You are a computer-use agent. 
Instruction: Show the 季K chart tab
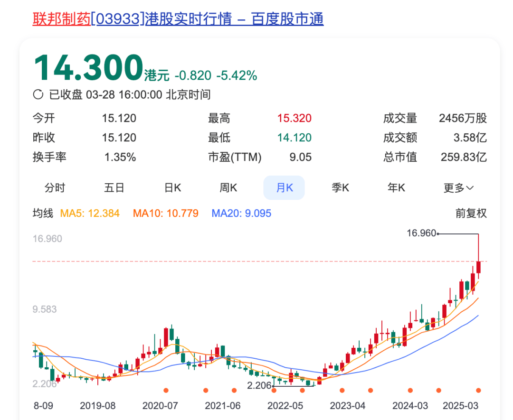[340, 187]
